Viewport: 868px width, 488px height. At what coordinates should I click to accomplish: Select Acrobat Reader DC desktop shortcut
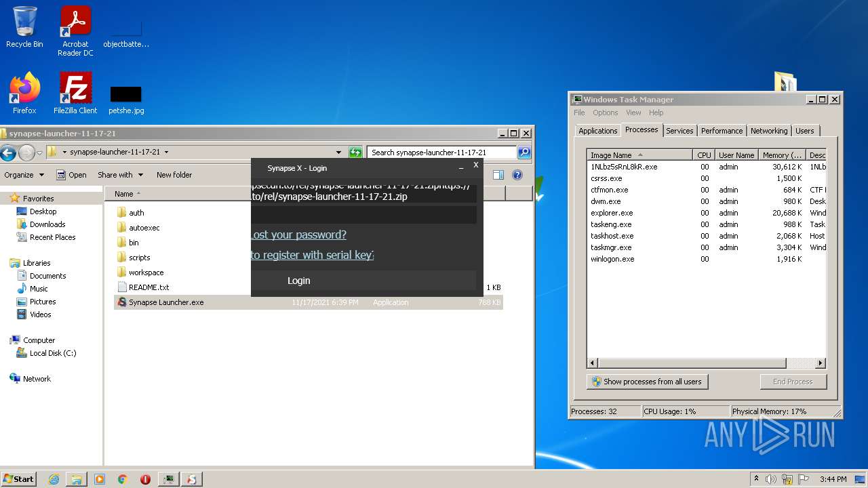(75, 31)
